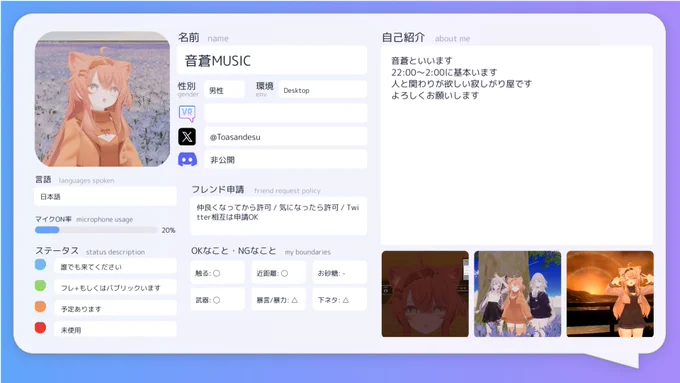The width and height of the screenshot is (680, 383).
Task: Click the フレンド申請 heading
Action: [218, 190]
